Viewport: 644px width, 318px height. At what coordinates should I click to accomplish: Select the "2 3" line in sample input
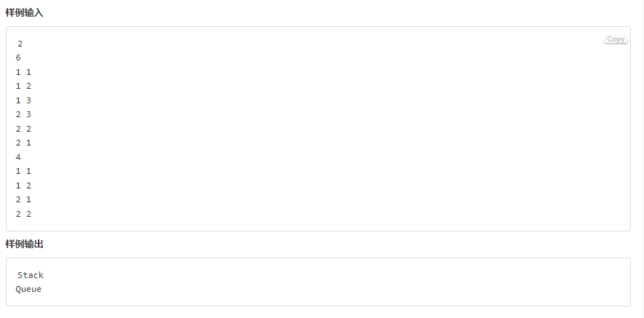[x=23, y=114]
